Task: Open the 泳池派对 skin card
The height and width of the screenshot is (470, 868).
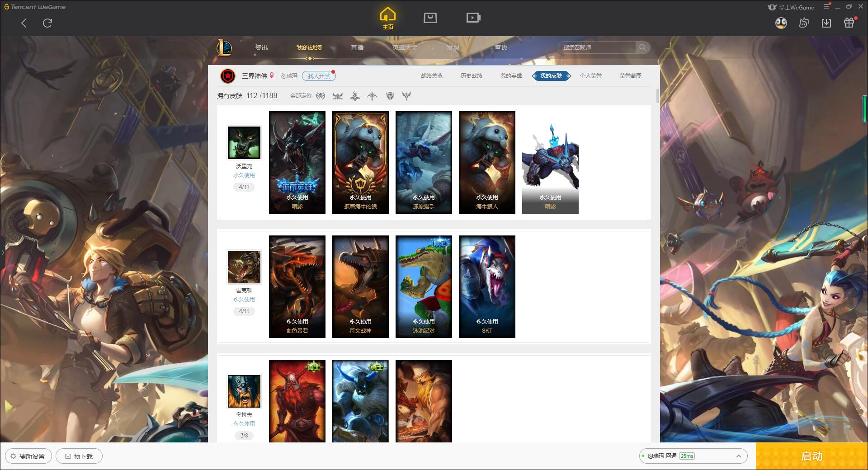Action: click(424, 287)
